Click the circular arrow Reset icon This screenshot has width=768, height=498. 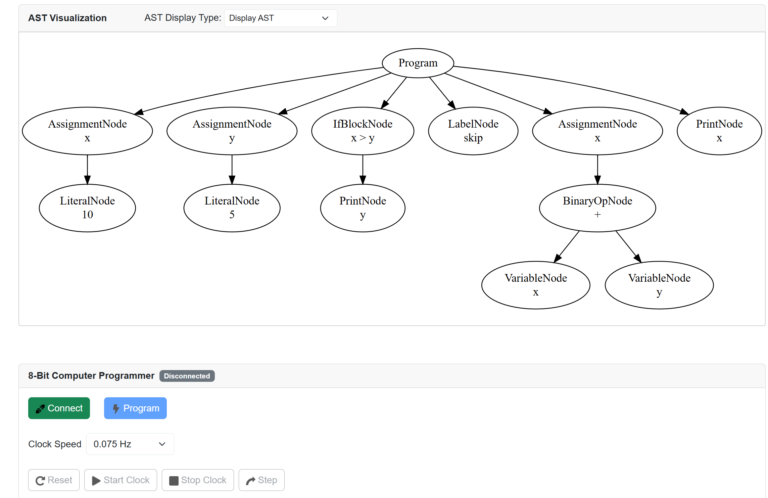coord(40,481)
